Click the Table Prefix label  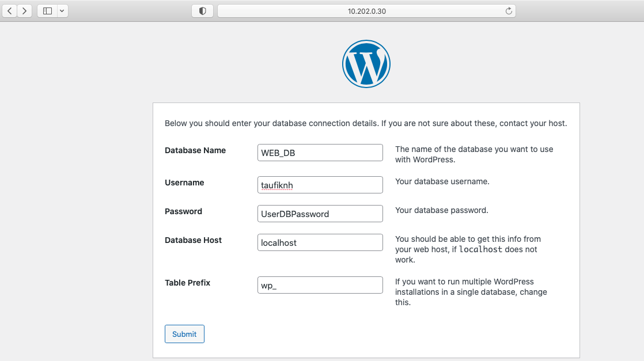187,283
